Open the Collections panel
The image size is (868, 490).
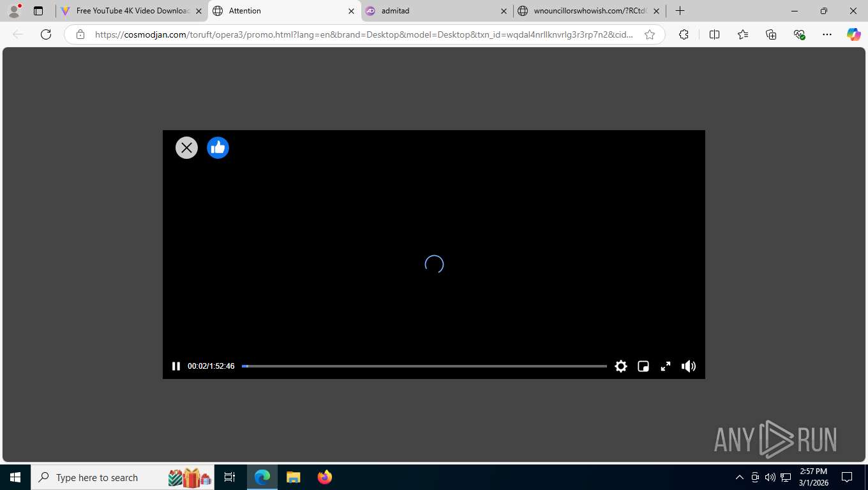(x=771, y=34)
